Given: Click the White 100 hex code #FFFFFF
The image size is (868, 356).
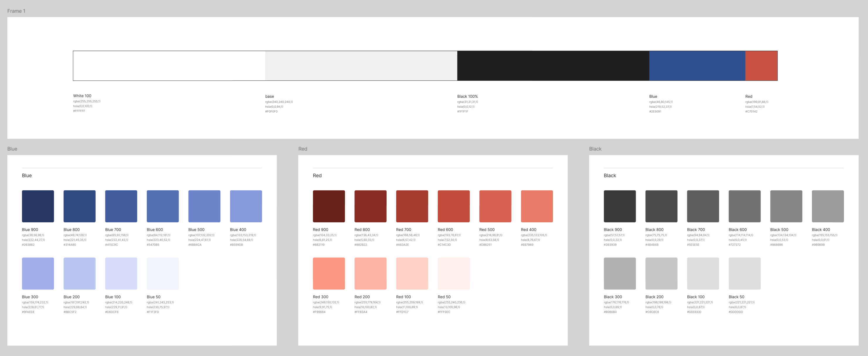Looking at the screenshot, I should coord(79,111).
